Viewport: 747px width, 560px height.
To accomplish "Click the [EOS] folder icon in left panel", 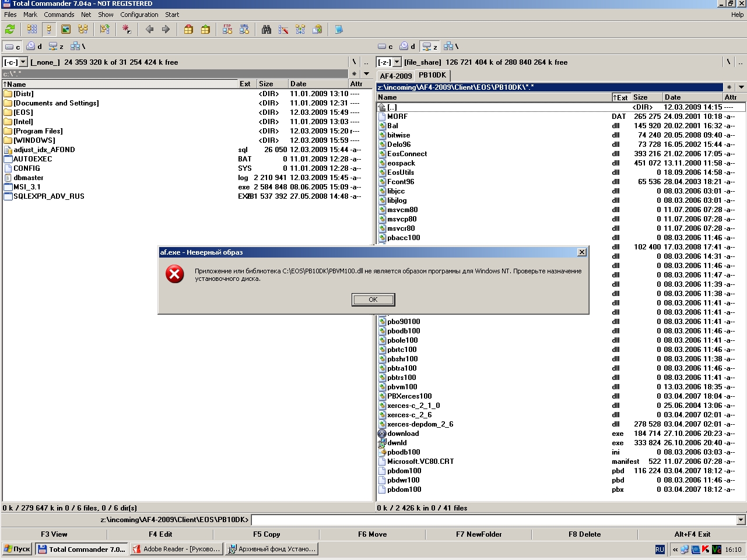I will pyautogui.click(x=8, y=112).
